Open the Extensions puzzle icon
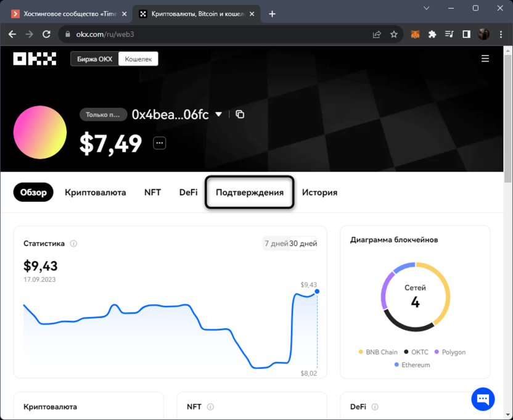Screen dimensions: 513x420 [432, 34]
